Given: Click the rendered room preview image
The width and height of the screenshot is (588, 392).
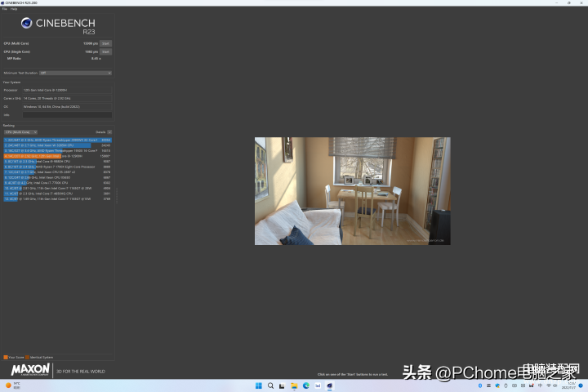Looking at the screenshot, I should click(x=353, y=191).
